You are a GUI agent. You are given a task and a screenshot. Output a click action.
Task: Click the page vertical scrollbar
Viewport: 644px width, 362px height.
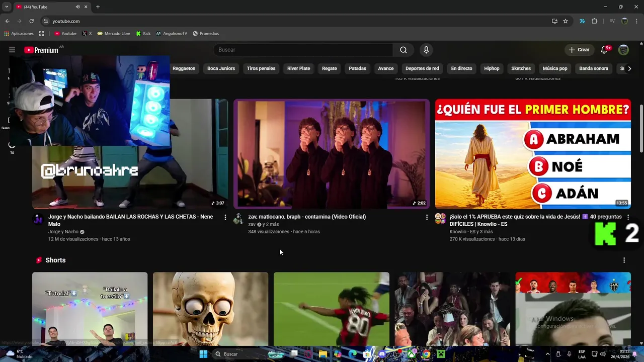click(x=641, y=128)
